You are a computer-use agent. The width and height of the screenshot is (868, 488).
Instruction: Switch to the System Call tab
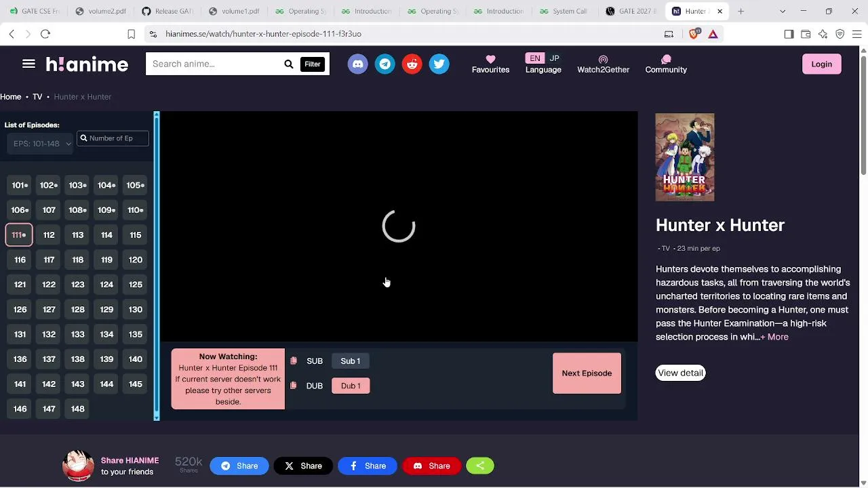point(565,11)
